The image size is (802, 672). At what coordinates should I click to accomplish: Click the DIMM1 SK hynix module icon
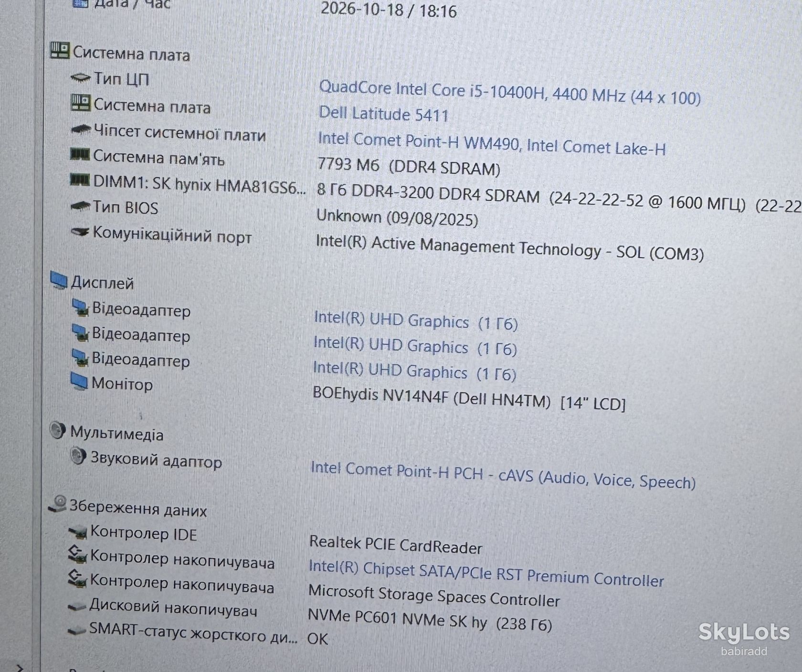pyautogui.click(x=80, y=180)
